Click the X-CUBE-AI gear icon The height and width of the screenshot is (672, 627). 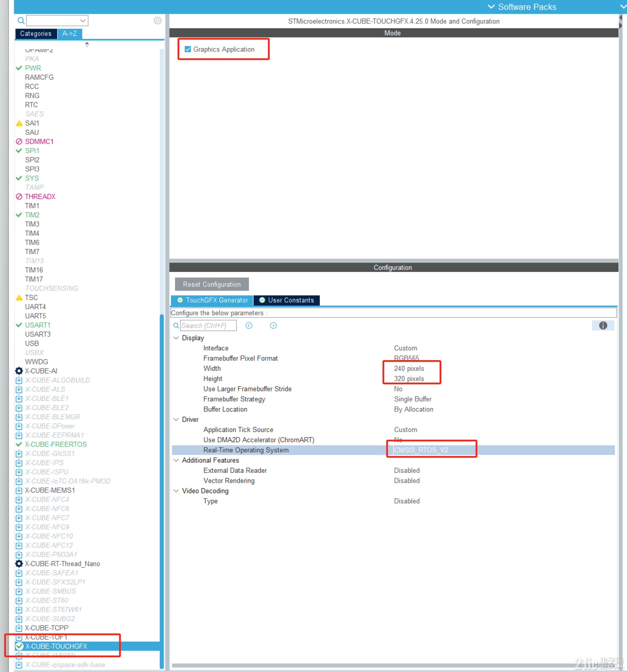pos(19,371)
